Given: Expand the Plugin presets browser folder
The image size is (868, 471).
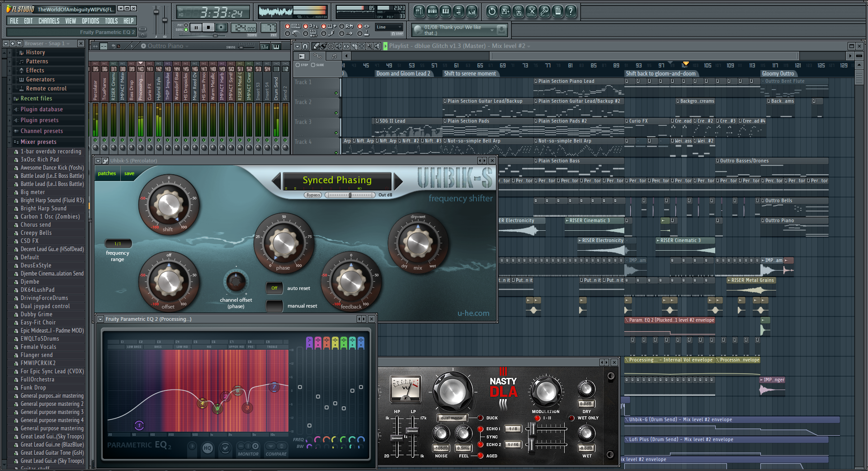Looking at the screenshot, I should [x=39, y=120].
